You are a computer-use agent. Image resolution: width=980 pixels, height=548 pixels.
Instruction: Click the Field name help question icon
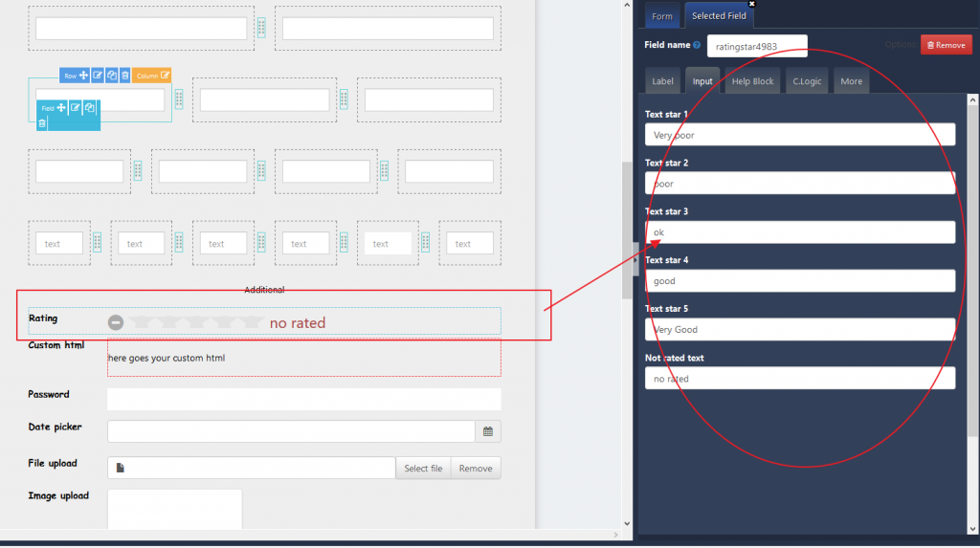pyautogui.click(x=697, y=45)
